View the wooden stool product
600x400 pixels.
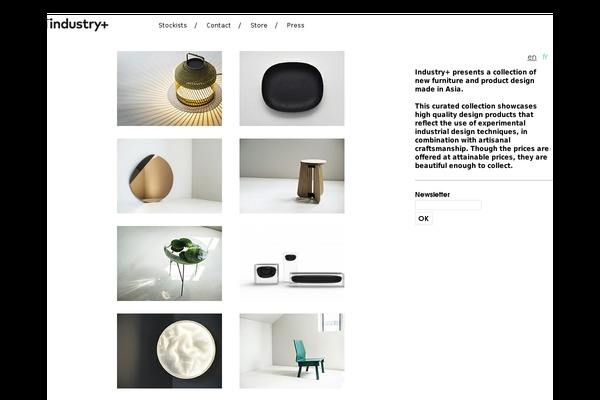pyautogui.click(x=292, y=176)
